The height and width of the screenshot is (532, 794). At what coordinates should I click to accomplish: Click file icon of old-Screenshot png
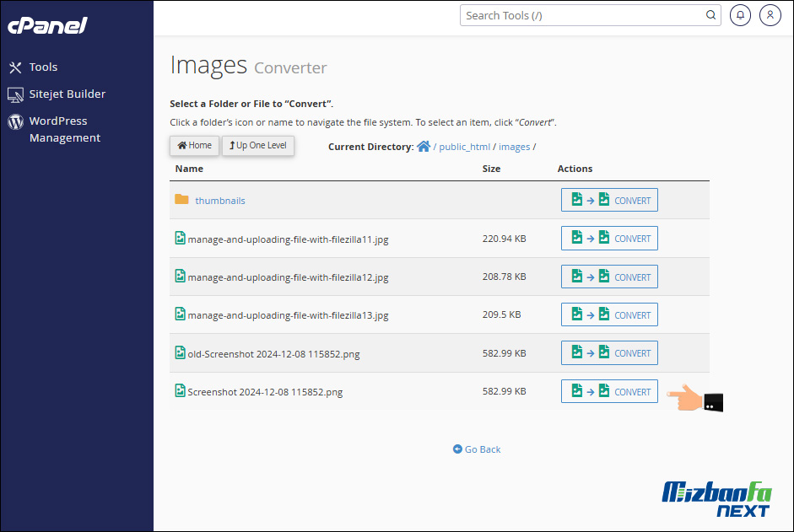(x=180, y=352)
